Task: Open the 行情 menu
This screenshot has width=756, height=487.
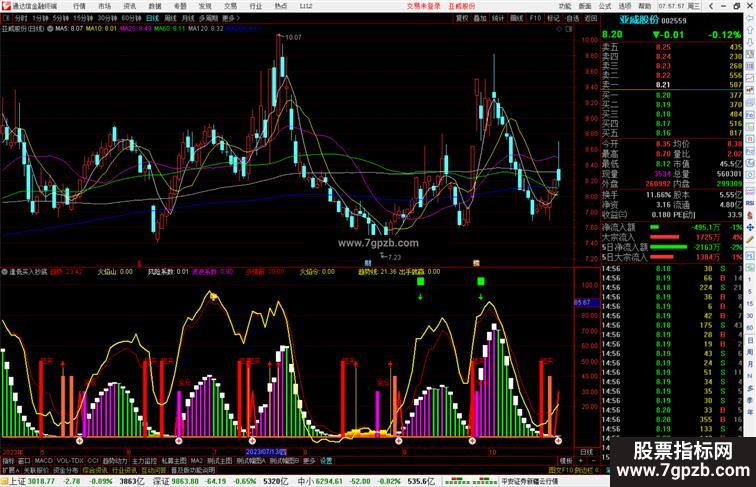Action: pyautogui.click(x=80, y=6)
